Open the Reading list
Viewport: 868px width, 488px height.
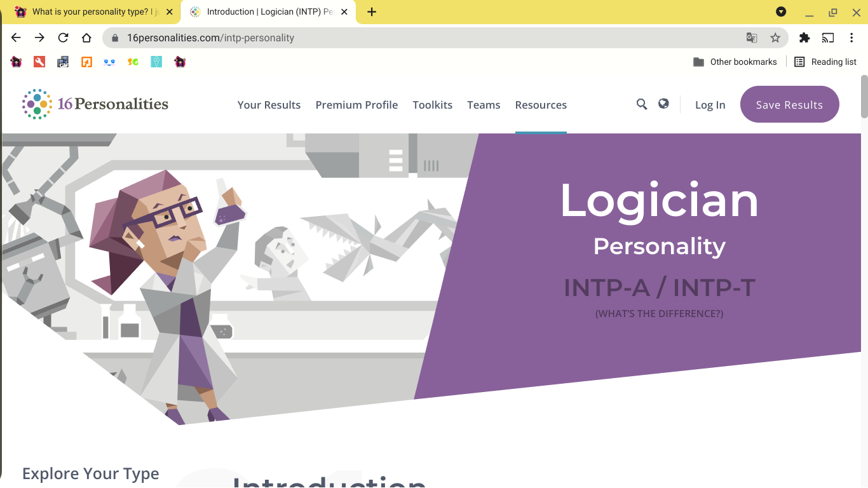click(x=825, y=62)
